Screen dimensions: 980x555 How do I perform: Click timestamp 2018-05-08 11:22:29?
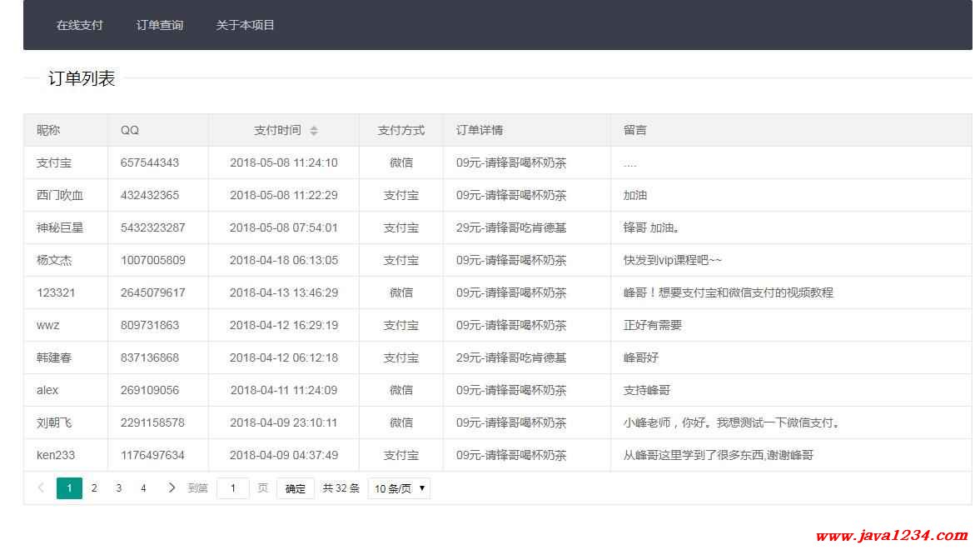pyautogui.click(x=284, y=195)
